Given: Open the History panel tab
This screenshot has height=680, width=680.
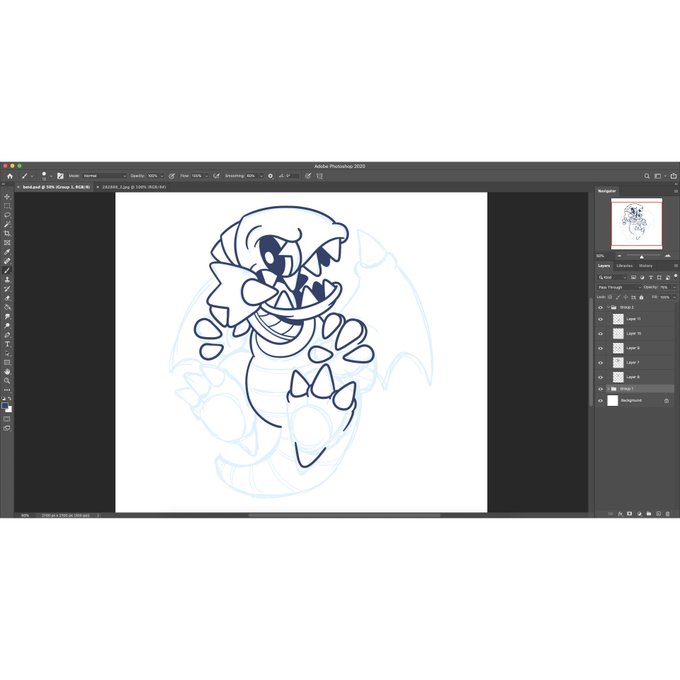Looking at the screenshot, I should (645, 266).
